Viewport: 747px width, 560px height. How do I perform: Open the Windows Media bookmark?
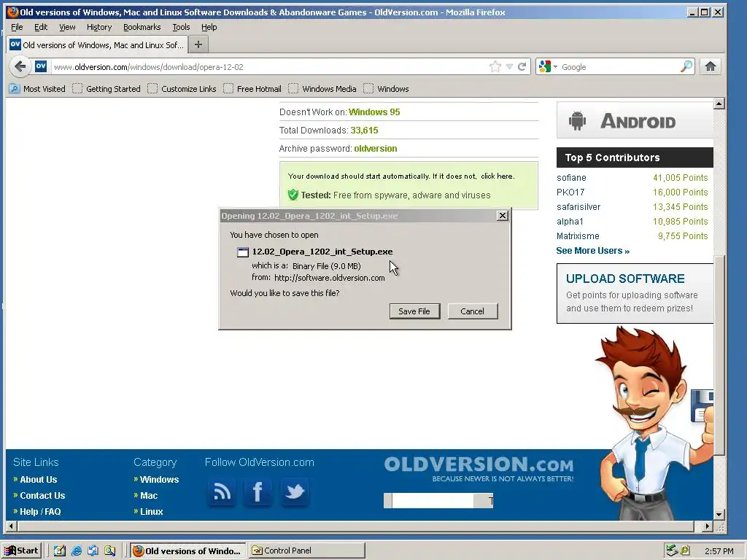tap(322, 88)
